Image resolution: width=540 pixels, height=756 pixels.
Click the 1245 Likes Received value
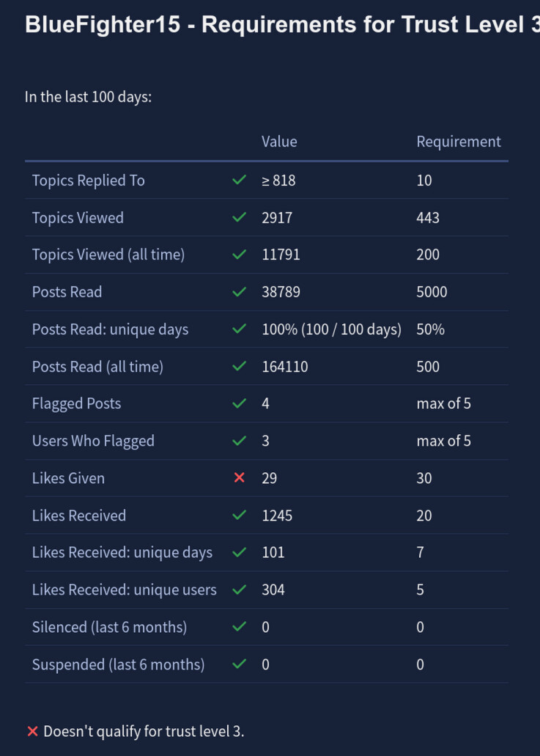pyautogui.click(x=277, y=515)
